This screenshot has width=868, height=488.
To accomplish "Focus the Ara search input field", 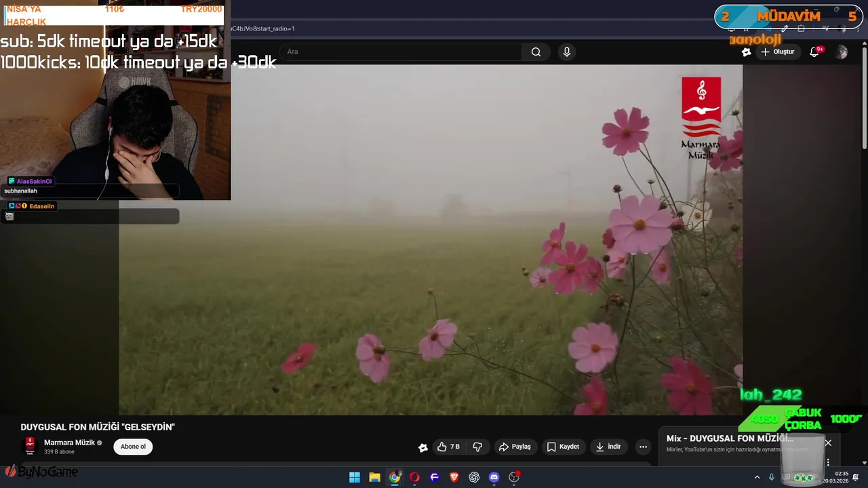I will pyautogui.click(x=400, y=52).
